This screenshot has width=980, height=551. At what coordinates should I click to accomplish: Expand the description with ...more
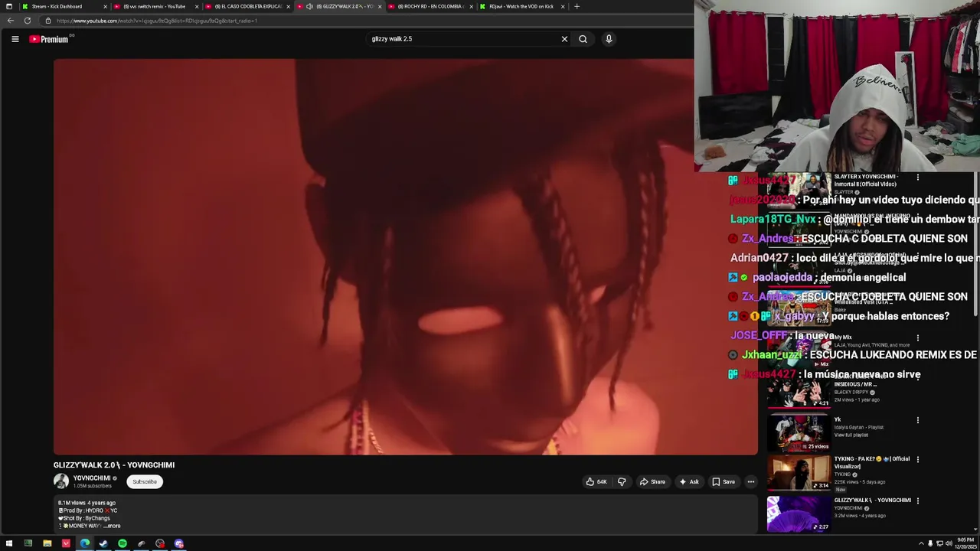112,526
